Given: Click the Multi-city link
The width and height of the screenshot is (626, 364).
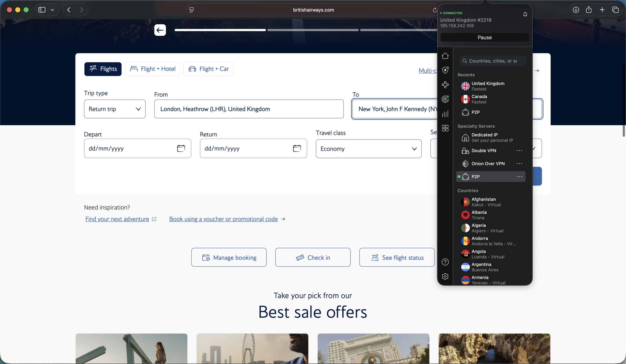Looking at the screenshot, I should pyautogui.click(x=428, y=71).
